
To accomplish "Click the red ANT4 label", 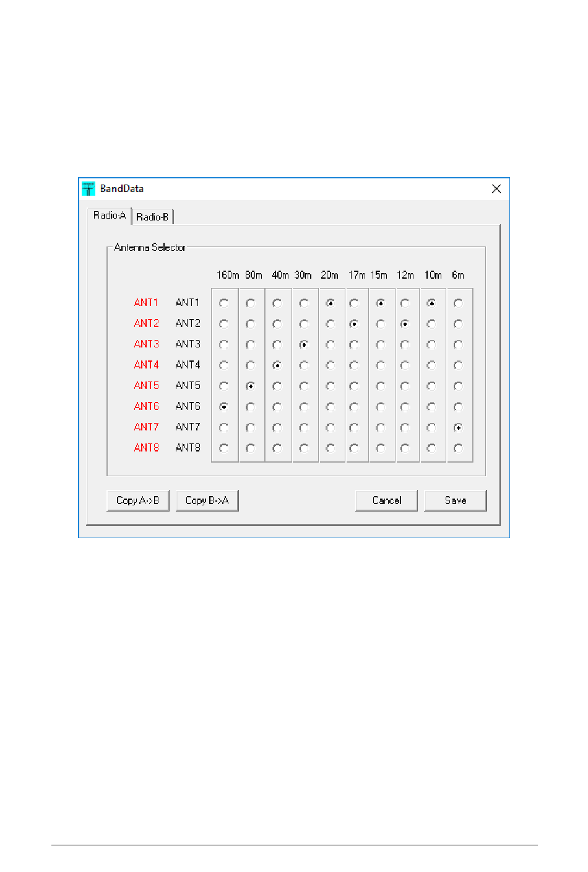I will click(146, 365).
